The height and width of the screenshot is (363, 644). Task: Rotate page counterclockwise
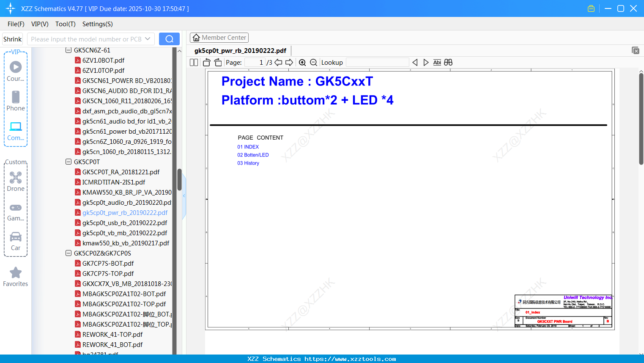(207, 63)
